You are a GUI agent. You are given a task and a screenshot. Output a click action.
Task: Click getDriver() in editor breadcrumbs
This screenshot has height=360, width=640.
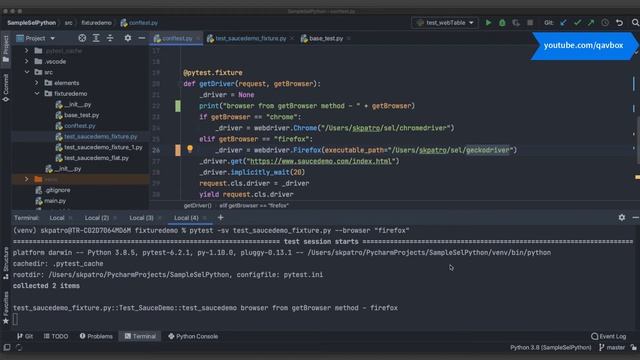(x=198, y=206)
